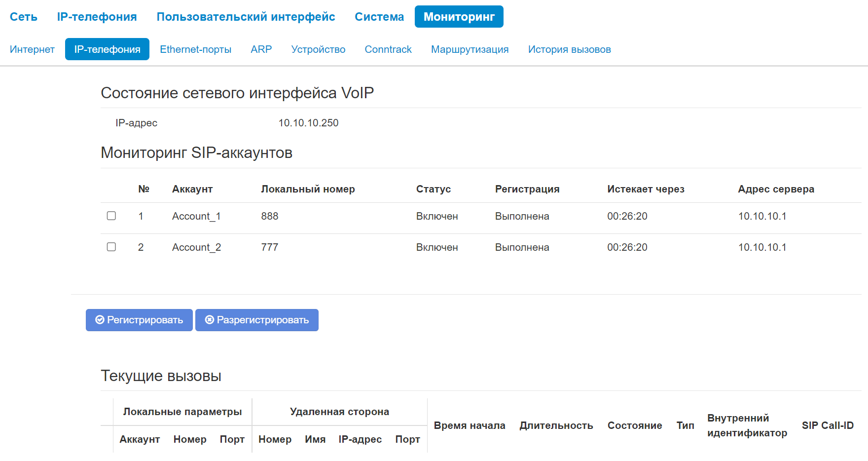
Task: Click the Register button's checkmark icon
Action: 100,320
